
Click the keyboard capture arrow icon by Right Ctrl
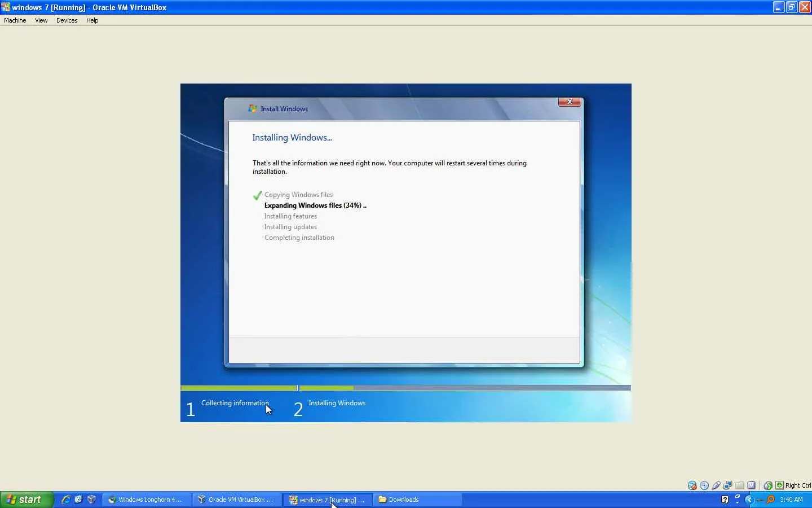[x=779, y=485]
